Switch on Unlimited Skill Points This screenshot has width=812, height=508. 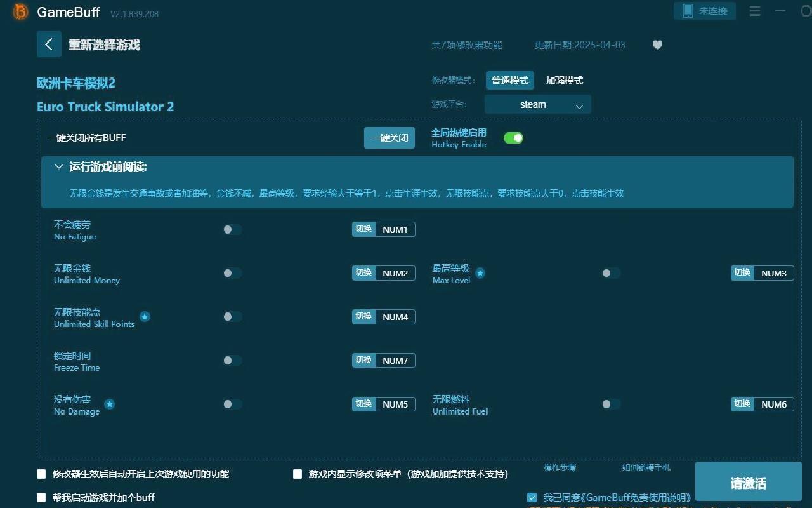pyautogui.click(x=232, y=316)
